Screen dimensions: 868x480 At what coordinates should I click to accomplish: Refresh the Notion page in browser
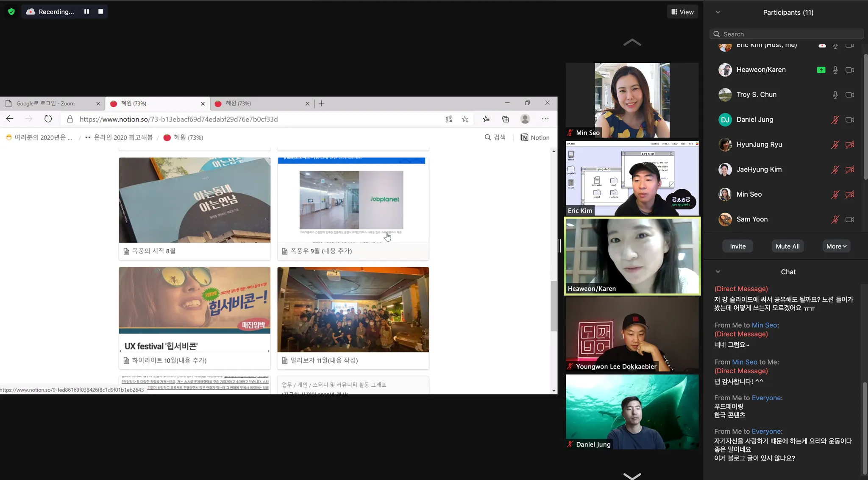click(48, 119)
